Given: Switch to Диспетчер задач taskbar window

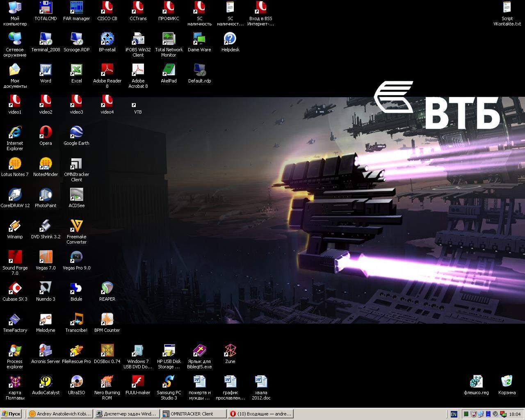Looking at the screenshot, I should pyautogui.click(x=127, y=414).
